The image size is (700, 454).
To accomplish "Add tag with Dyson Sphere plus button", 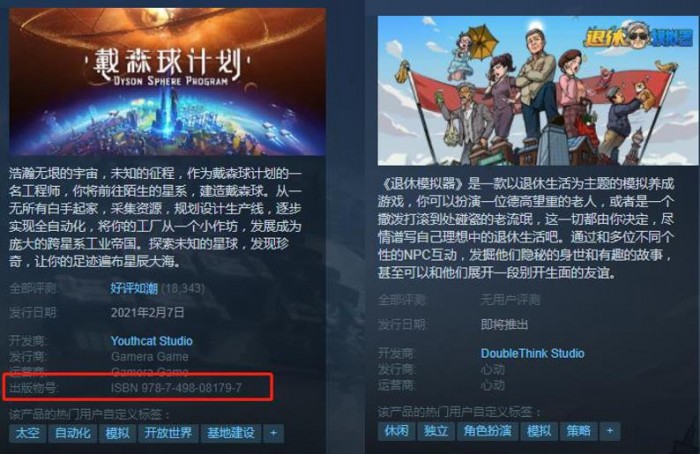I will coord(274,433).
